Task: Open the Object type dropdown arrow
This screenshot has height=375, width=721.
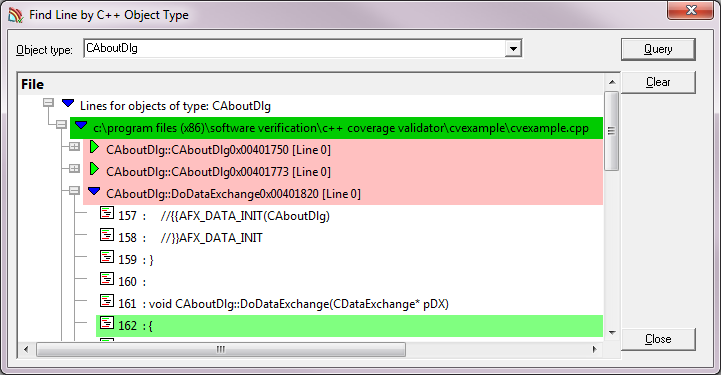Action: pos(513,48)
